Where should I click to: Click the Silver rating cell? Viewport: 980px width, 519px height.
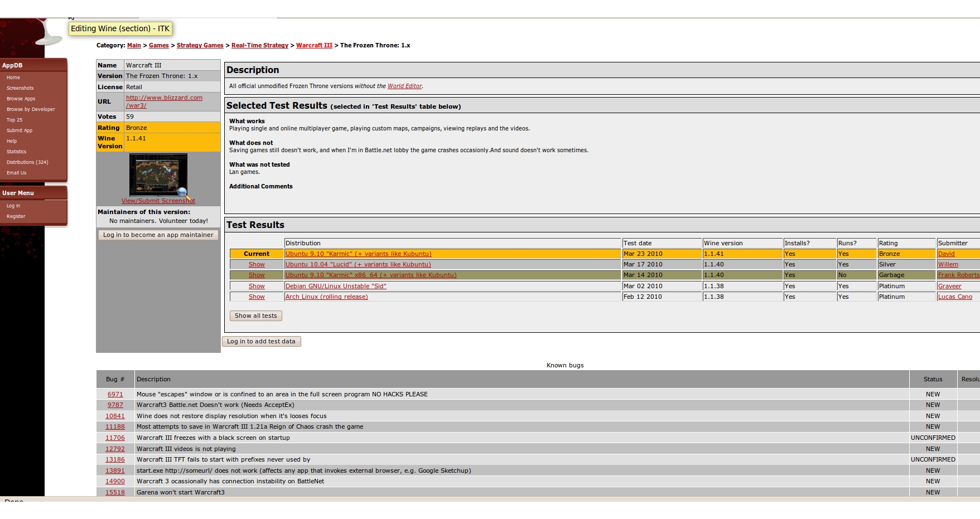tap(906, 265)
